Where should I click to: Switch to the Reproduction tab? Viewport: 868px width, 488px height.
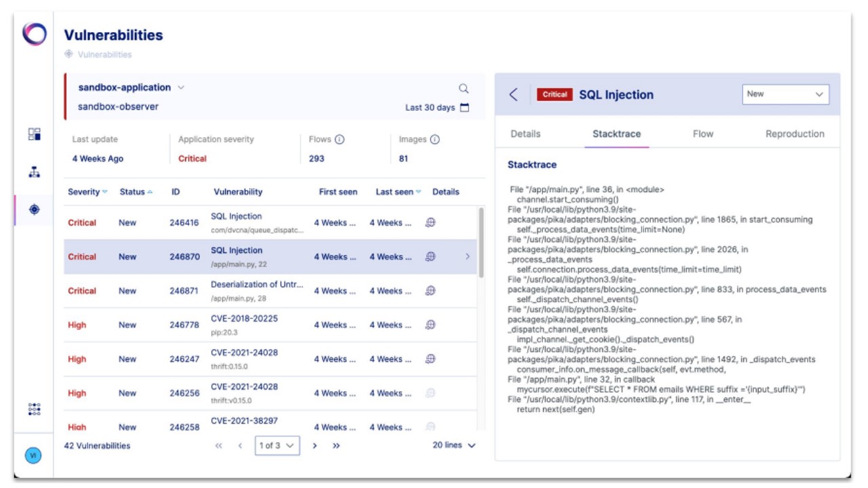[795, 134]
